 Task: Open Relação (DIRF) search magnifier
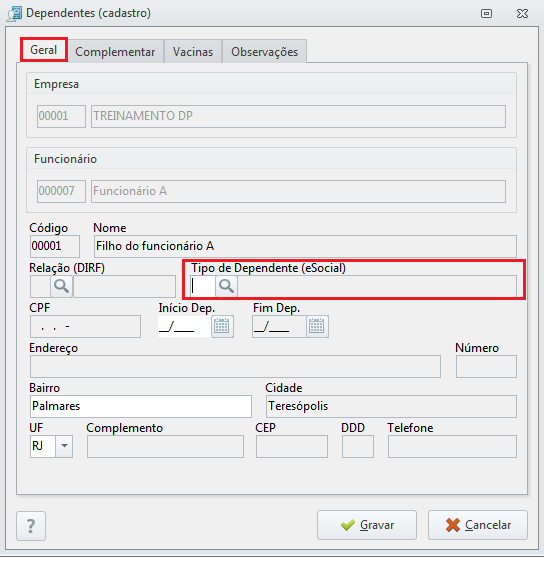61,286
